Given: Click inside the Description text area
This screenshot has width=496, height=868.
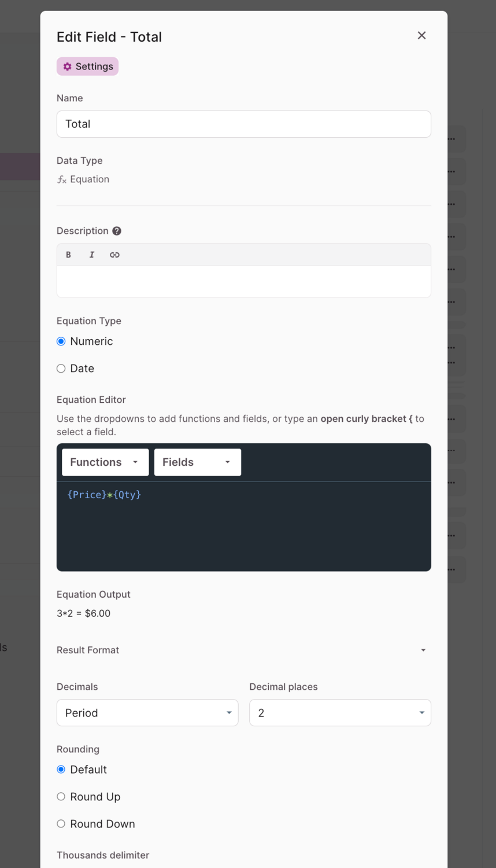Looking at the screenshot, I should (243, 282).
